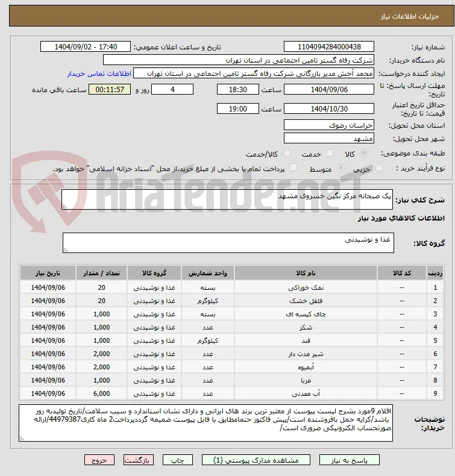455x476 pixels.
Task: Open مشاهده مدارک پیوستی (1) button
Action: 256,460
